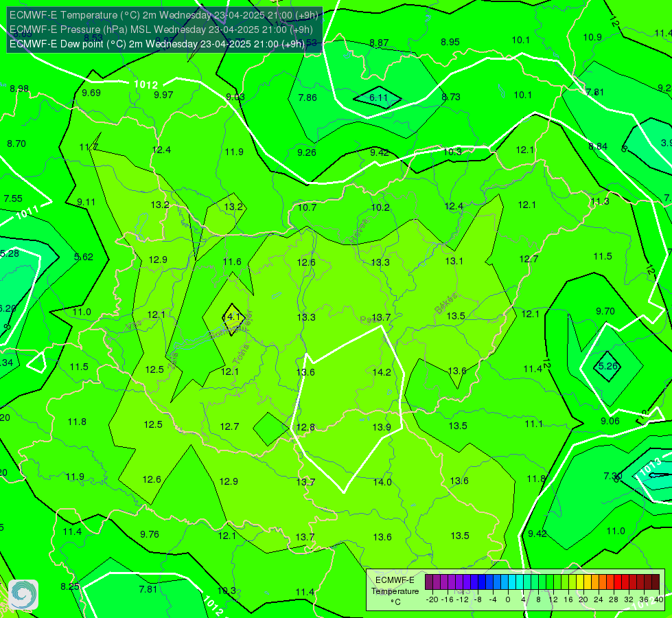Select the ECMWF-E Dew point 2m title line

[157, 44]
